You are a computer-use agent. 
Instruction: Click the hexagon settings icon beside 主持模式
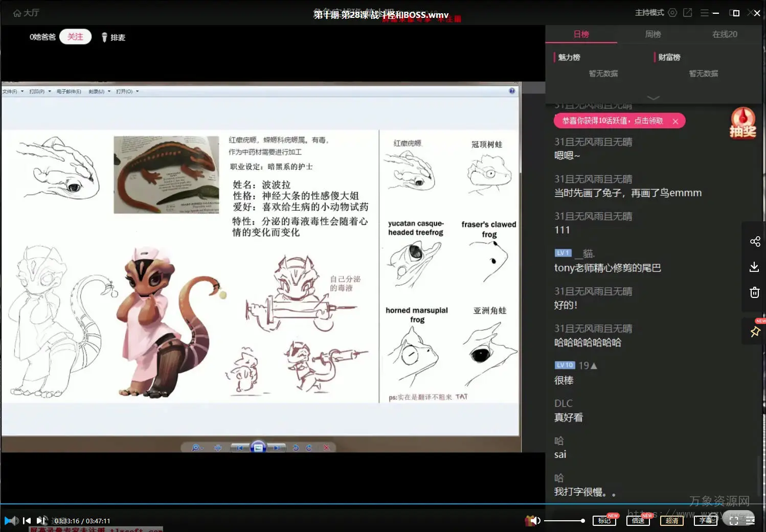(x=672, y=13)
